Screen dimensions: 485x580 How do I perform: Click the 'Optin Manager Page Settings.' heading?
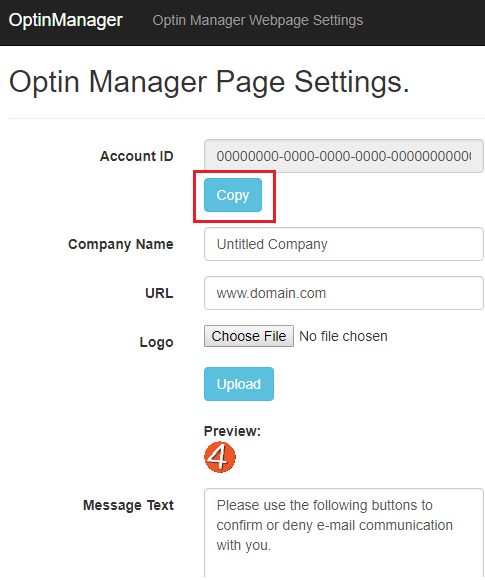(x=209, y=82)
